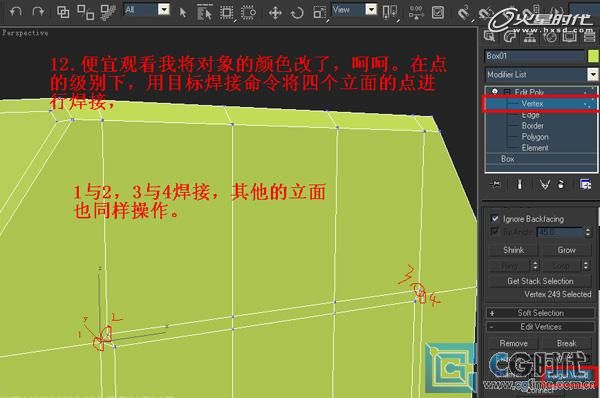Activate the Unlink Selection tool

point(86,12)
